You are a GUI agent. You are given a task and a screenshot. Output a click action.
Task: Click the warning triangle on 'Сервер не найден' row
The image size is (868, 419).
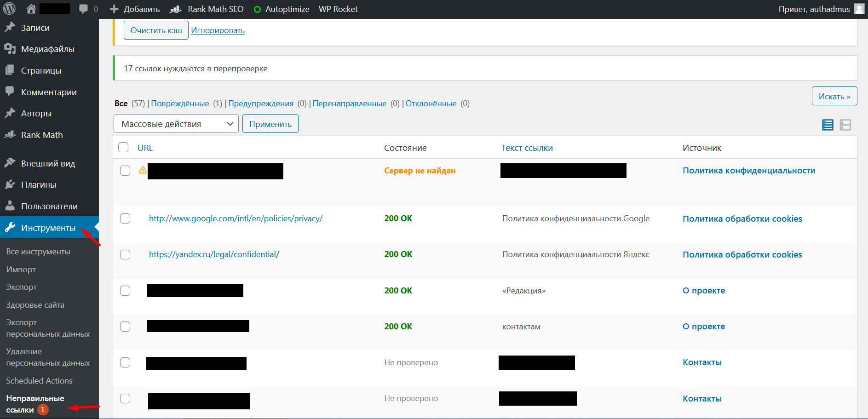(142, 170)
